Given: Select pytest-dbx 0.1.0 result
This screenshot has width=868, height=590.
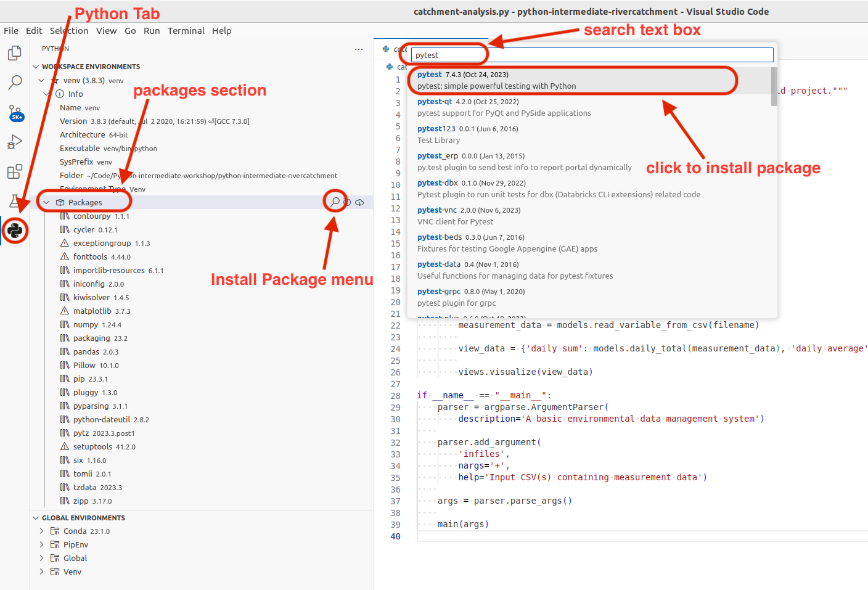Looking at the screenshot, I should [589, 189].
